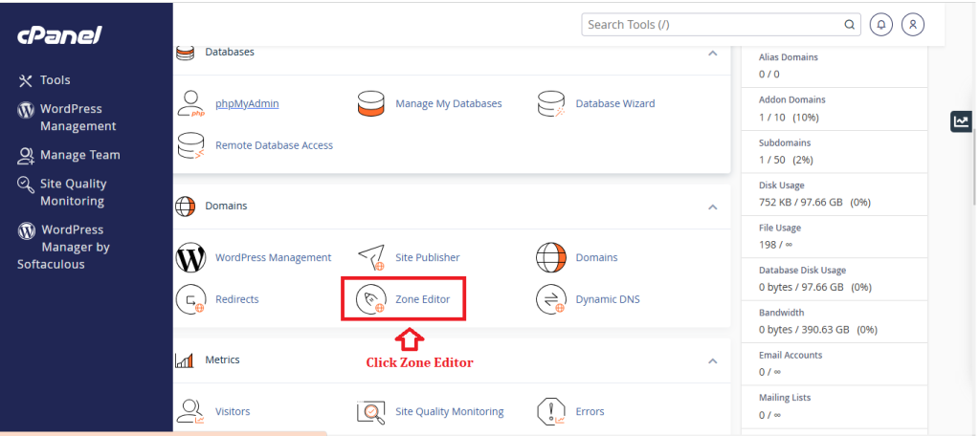Screen dimensions: 980x436
Task: Click the Dynamic DNS icon
Action: [551, 299]
